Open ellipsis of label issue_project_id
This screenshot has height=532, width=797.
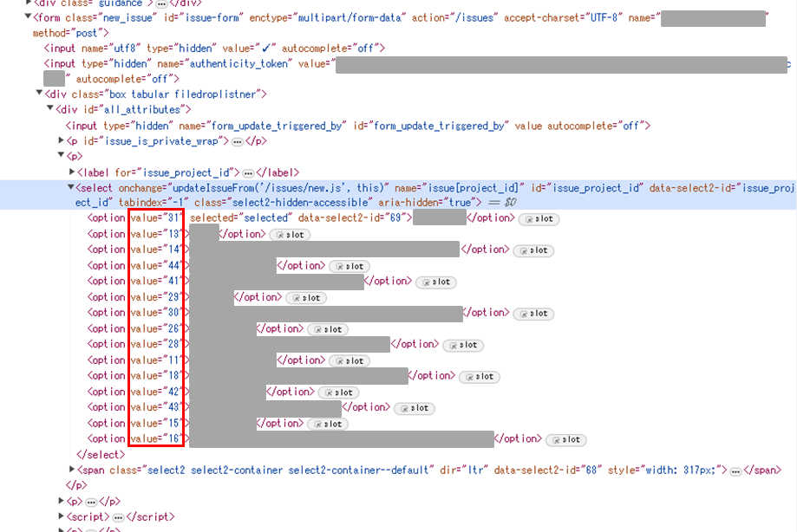click(x=248, y=173)
